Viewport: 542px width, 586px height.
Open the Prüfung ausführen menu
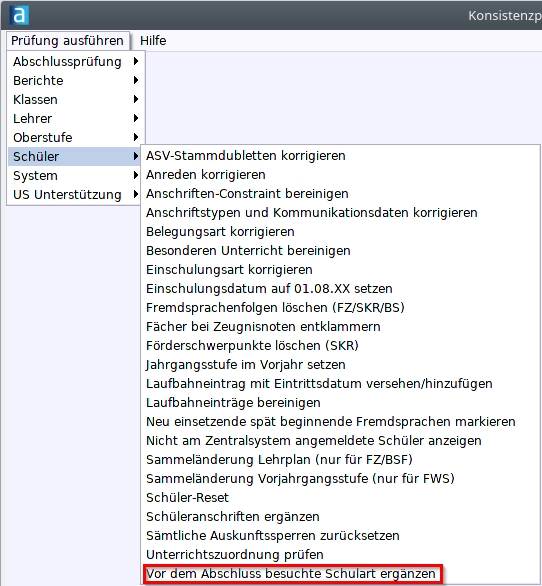[68, 40]
